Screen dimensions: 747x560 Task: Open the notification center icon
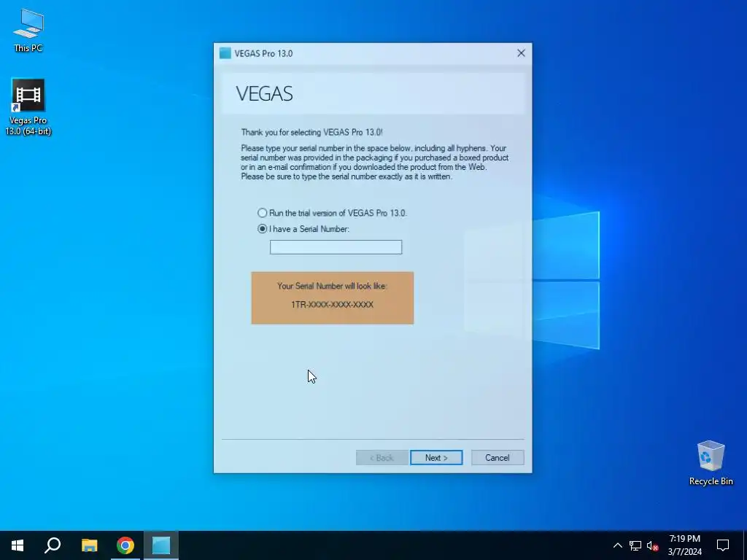(x=723, y=545)
